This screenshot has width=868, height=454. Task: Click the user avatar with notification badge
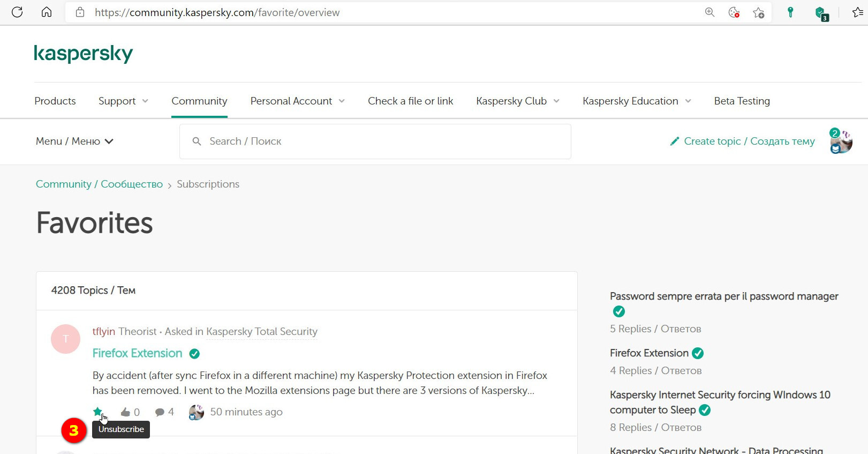point(841,142)
